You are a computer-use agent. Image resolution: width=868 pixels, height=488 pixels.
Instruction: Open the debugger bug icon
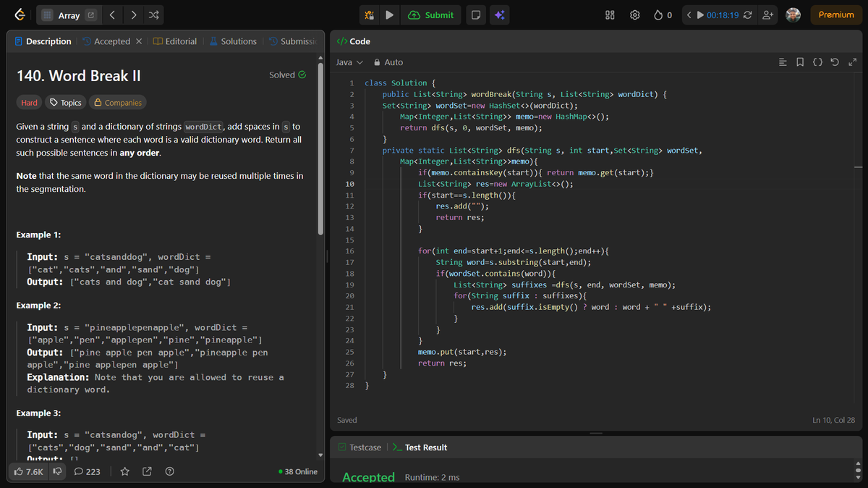coord(369,15)
